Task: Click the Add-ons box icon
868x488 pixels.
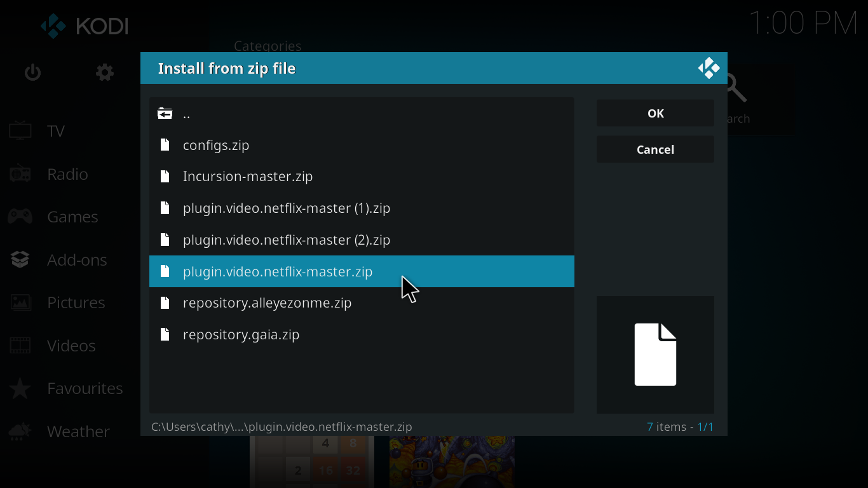Action: tap(20, 259)
